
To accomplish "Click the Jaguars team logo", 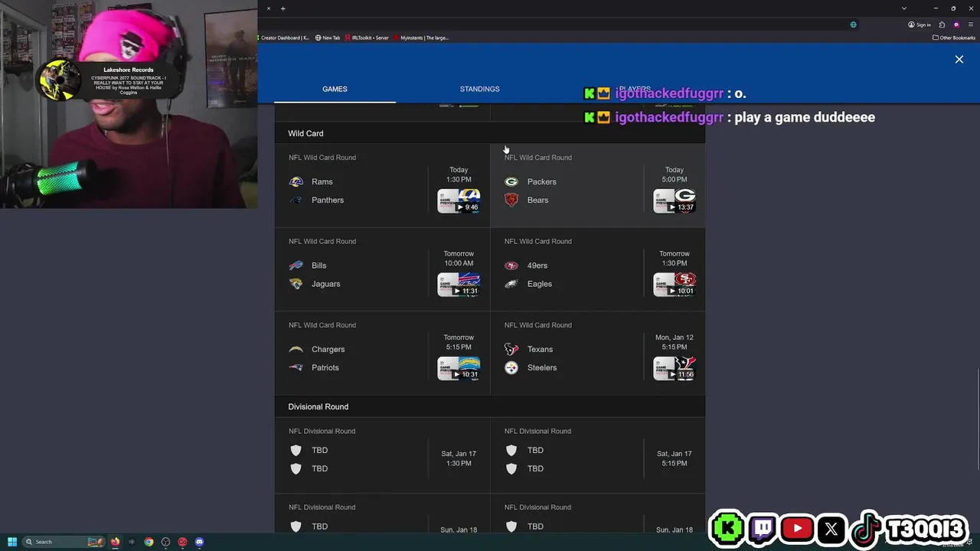I will click(x=296, y=284).
